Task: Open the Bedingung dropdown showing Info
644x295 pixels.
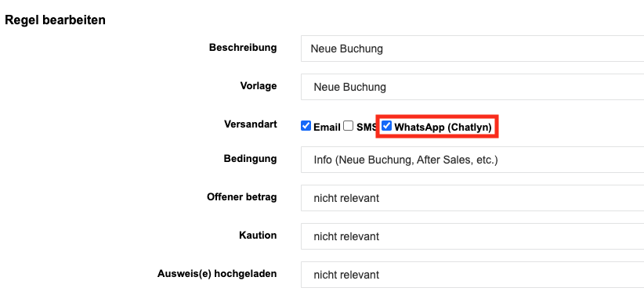Action: click(472, 160)
